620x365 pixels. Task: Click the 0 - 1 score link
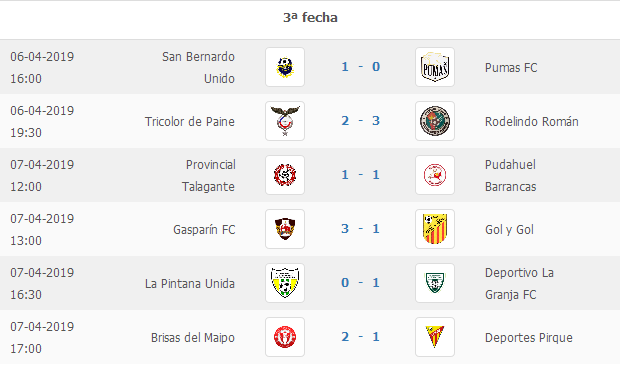361,283
